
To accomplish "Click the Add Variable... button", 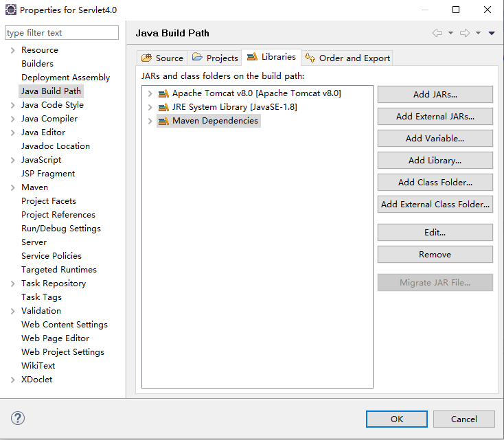I will point(435,138).
